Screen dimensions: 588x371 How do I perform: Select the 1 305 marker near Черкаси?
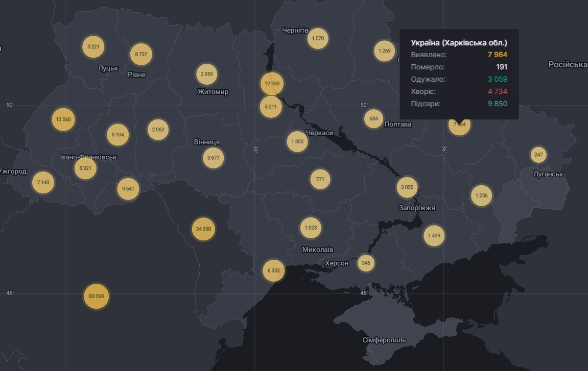click(x=297, y=141)
